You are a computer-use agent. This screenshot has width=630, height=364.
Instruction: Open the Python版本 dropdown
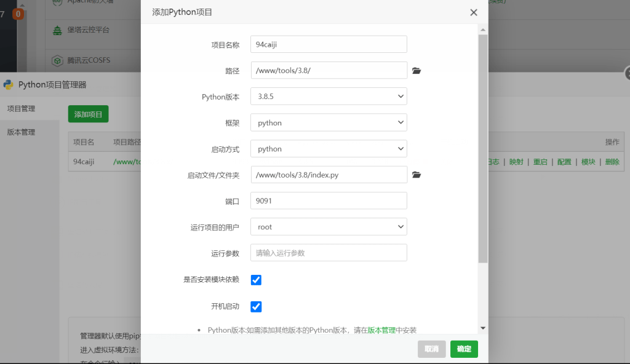click(328, 96)
